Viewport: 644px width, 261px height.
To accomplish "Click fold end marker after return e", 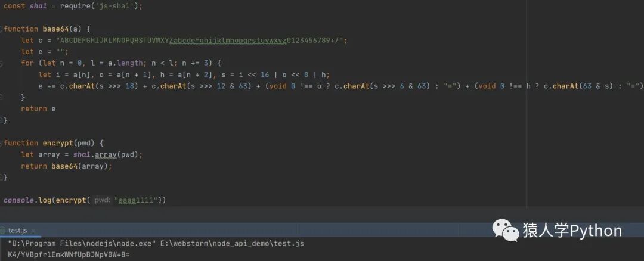I will point(2,120).
